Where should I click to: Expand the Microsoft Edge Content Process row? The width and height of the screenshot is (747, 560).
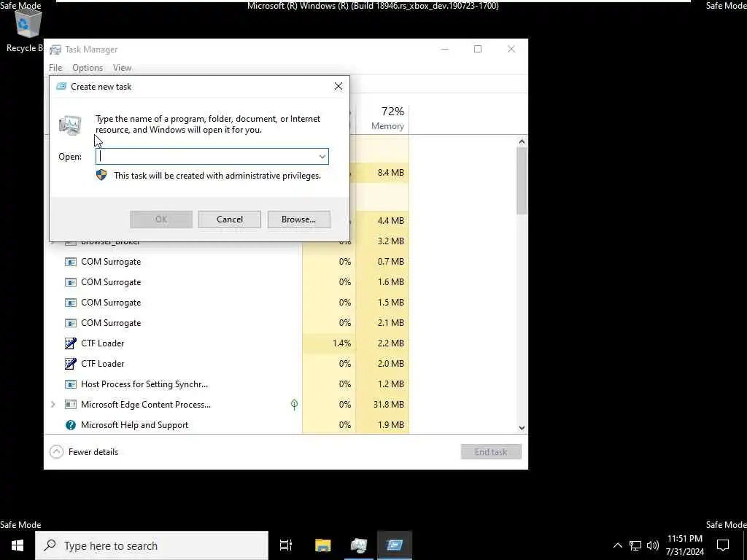(x=53, y=405)
